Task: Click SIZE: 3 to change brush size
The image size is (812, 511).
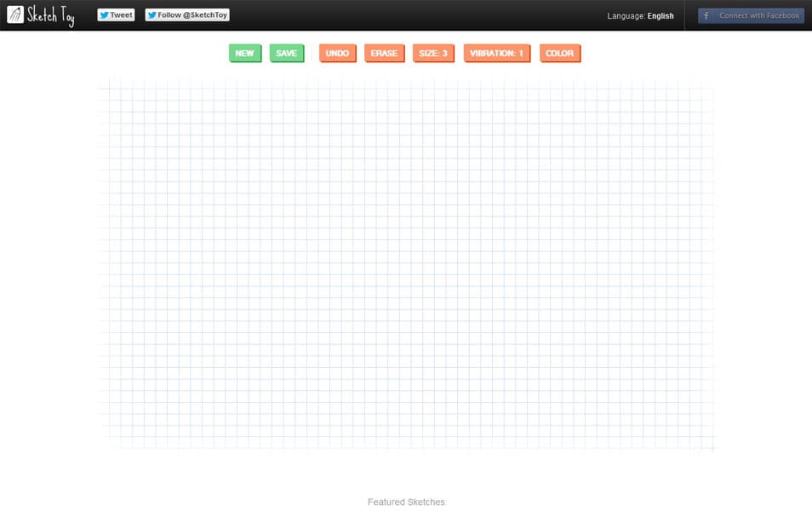Action: point(433,53)
